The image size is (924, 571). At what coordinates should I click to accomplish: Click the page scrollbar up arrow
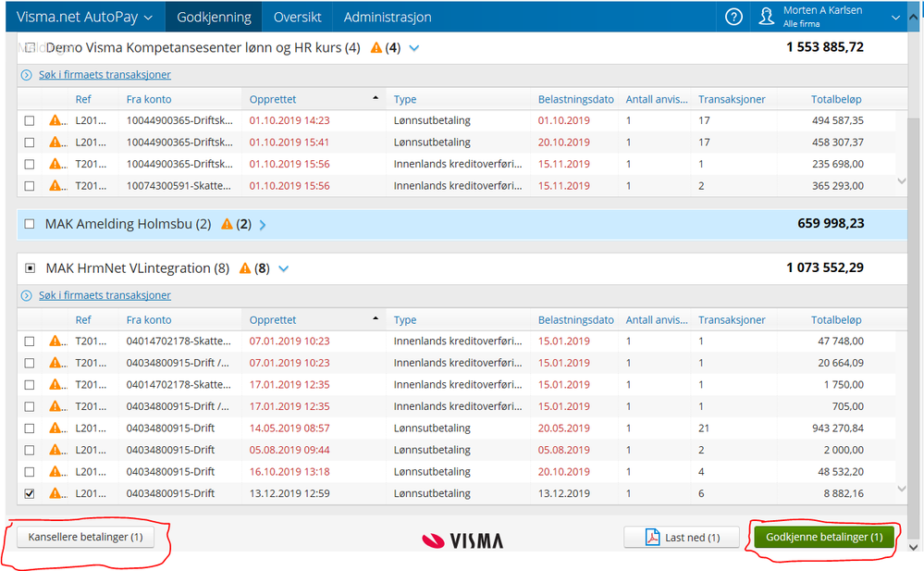(x=914, y=17)
